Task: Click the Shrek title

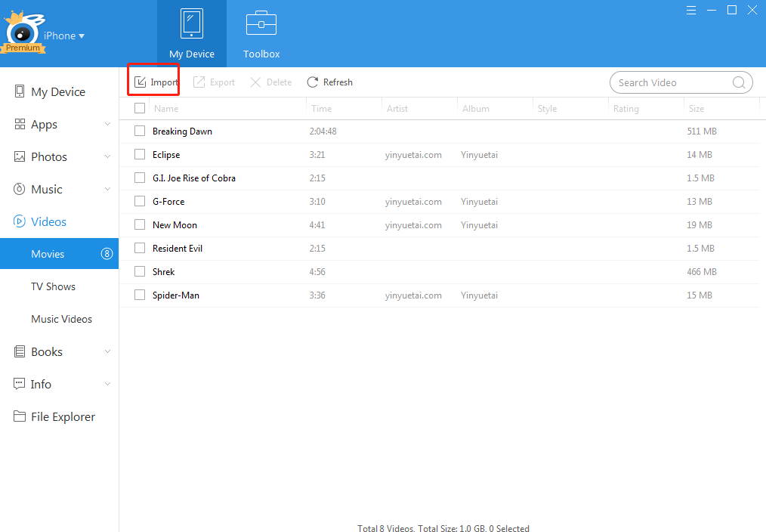Action: [x=163, y=272]
